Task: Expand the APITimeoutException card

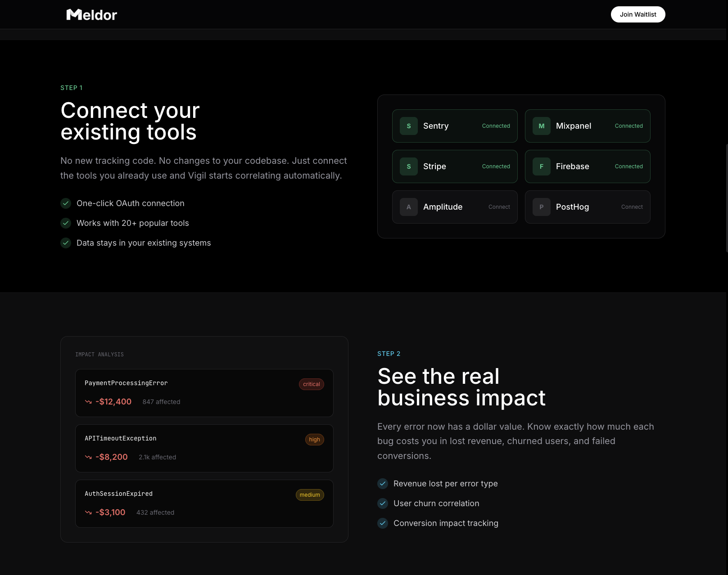Action: (x=204, y=448)
